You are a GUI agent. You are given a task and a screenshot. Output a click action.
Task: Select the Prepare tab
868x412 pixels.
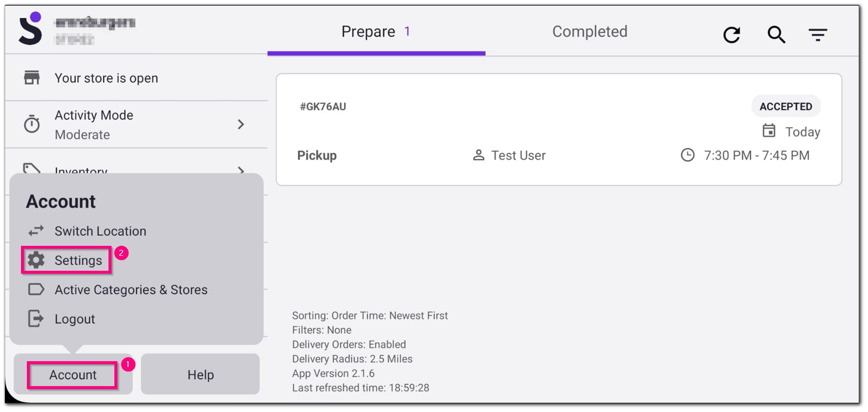tap(375, 31)
